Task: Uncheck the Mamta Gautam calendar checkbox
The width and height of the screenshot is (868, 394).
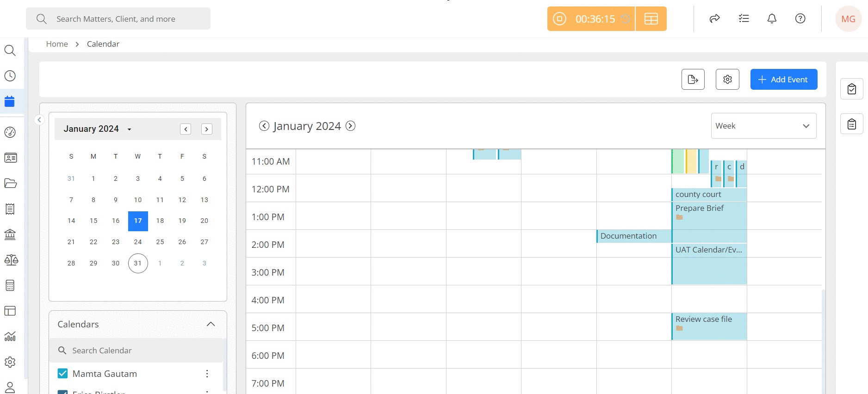Action: click(x=62, y=373)
